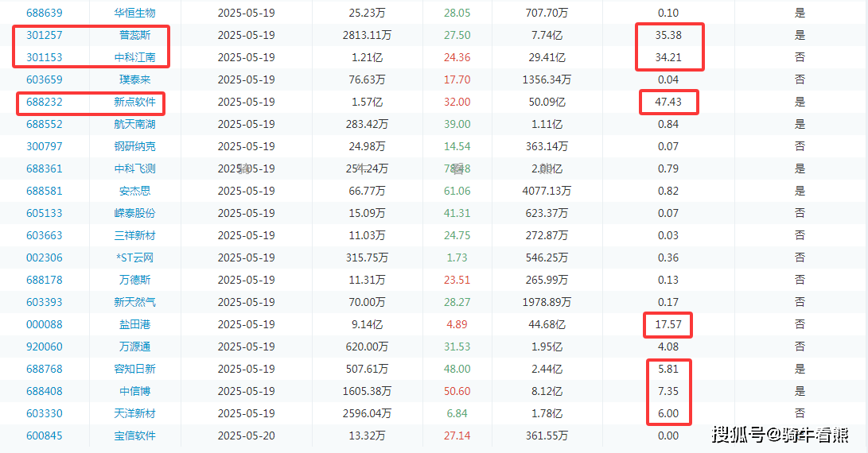Viewport: 868px width, 453px height.
Task: Click the 新点软件 name link
Action: [x=134, y=102]
